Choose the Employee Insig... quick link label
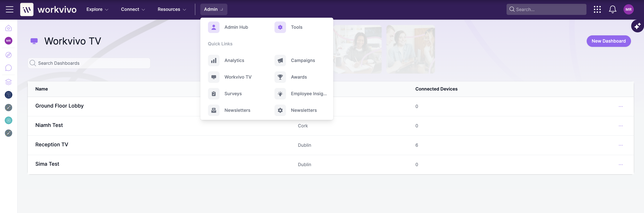 pyautogui.click(x=309, y=94)
